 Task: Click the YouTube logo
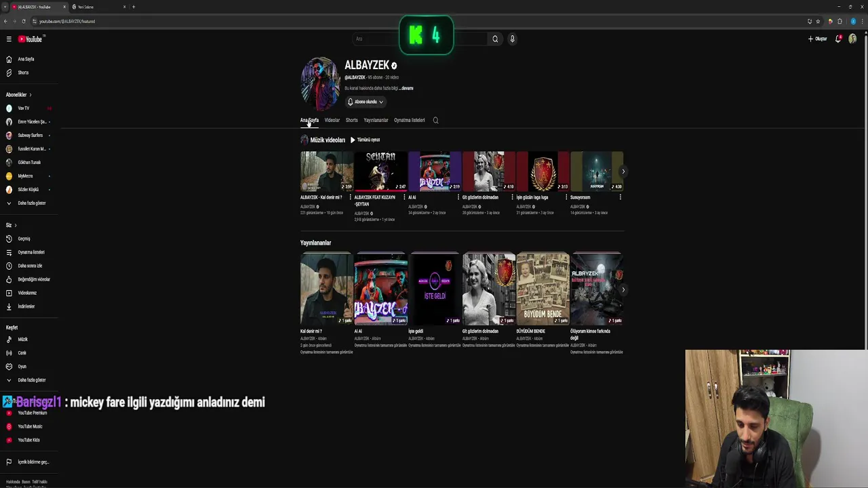[x=30, y=39]
